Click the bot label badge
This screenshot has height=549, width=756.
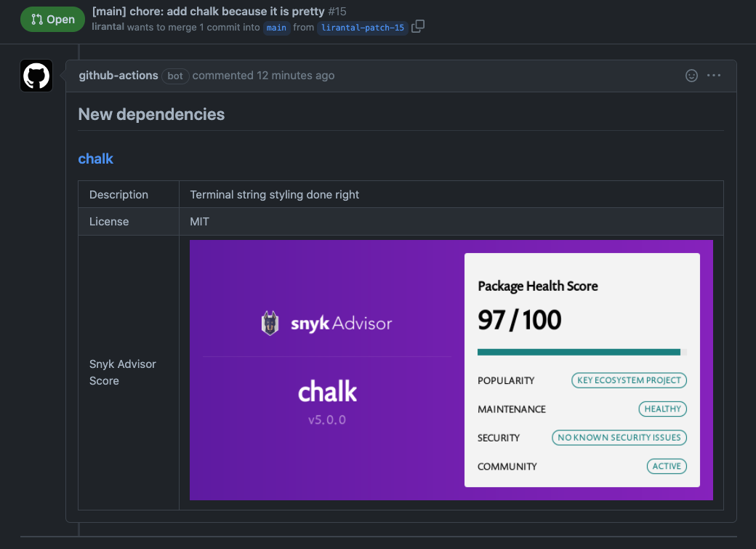pos(175,76)
